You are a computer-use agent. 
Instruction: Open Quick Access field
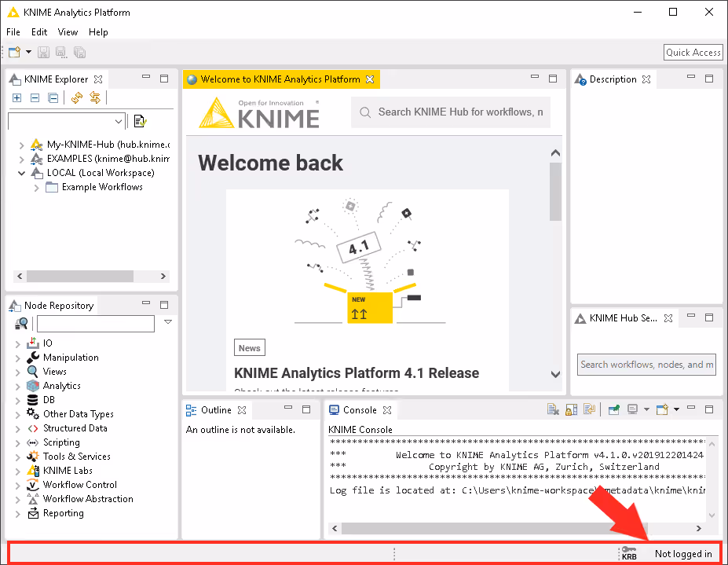(693, 53)
